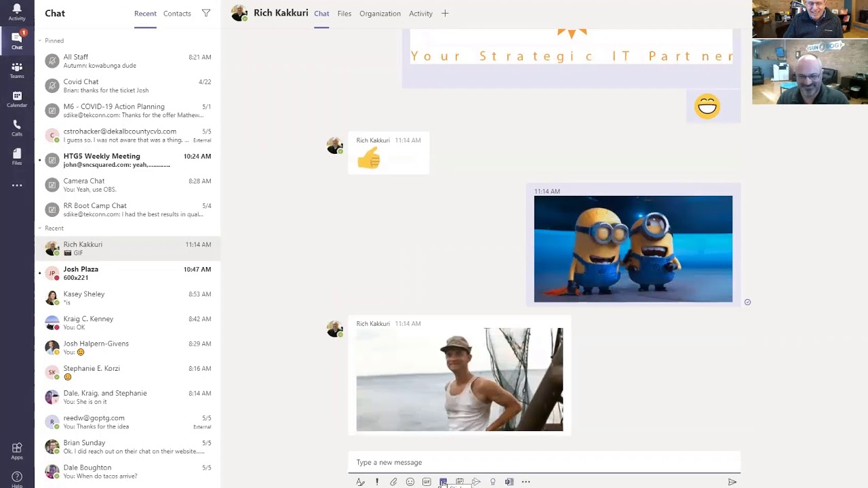Open the chat list filter funnel
868x488 pixels.
coord(206,13)
